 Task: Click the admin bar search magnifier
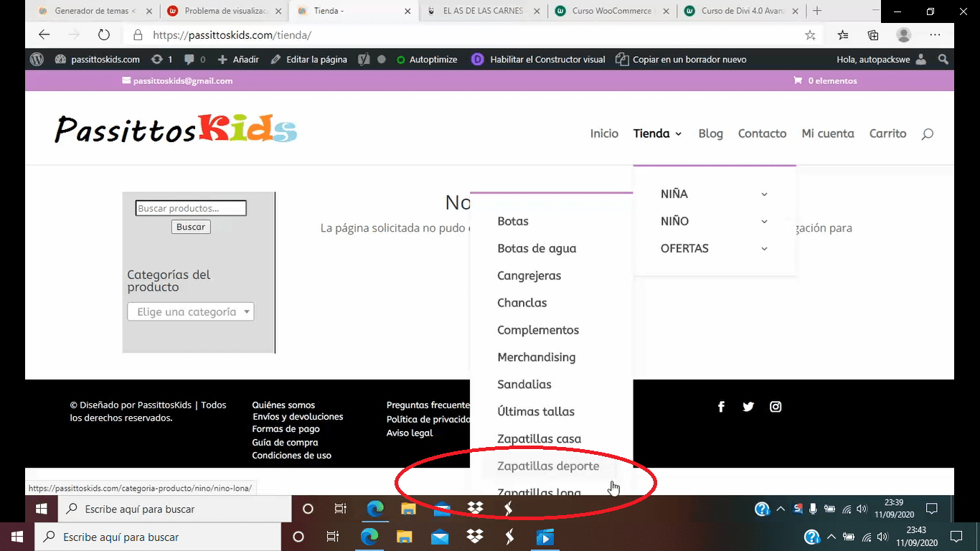pyautogui.click(x=943, y=60)
